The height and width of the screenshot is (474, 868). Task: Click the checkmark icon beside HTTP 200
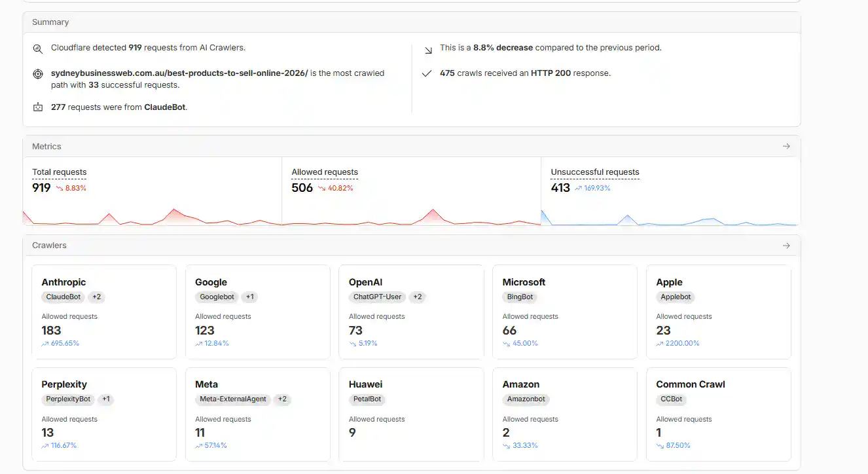(427, 74)
